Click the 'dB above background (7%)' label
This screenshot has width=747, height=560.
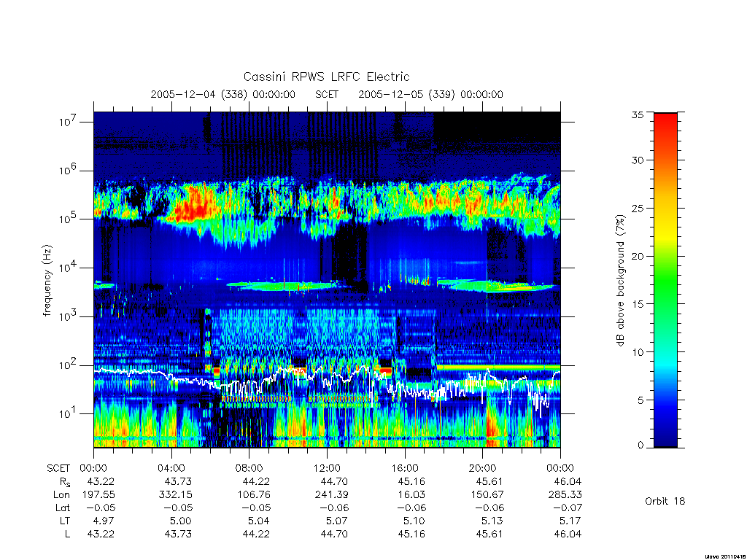pyautogui.click(x=620, y=281)
